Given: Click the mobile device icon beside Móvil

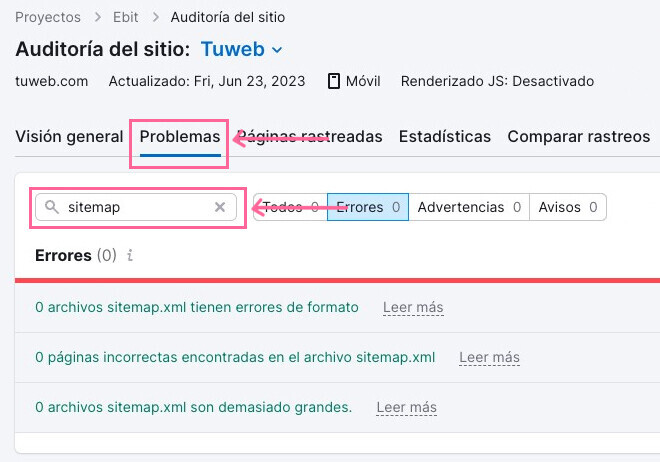Looking at the screenshot, I should point(334,81).
